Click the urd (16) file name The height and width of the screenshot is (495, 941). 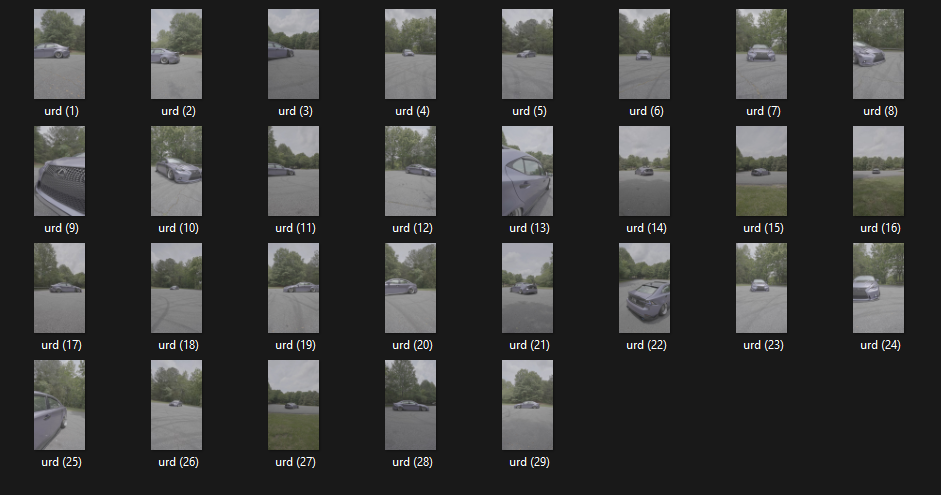(880, 228)
